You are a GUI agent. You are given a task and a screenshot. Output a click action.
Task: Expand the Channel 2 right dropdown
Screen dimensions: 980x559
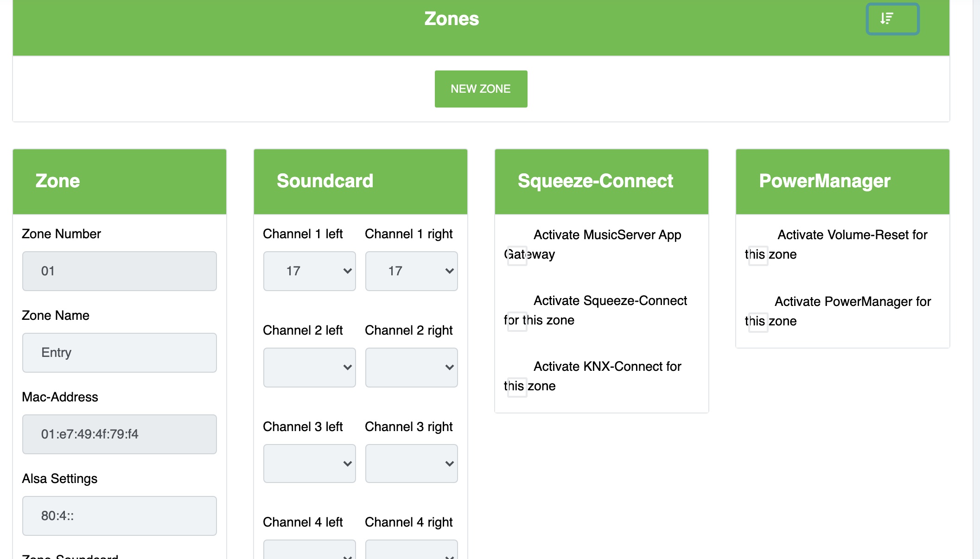point(411,368)
